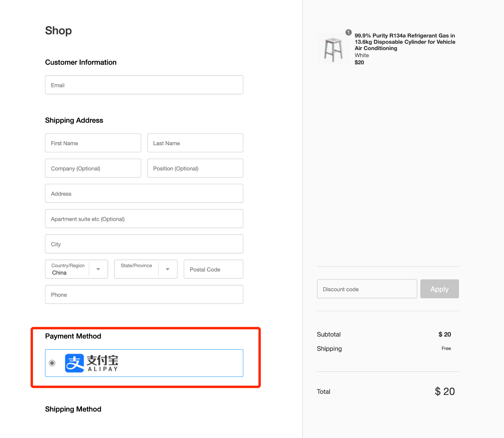Click the Phone number field
The image size is (504, 438).
pyautogui.click(x=144, y=295)
